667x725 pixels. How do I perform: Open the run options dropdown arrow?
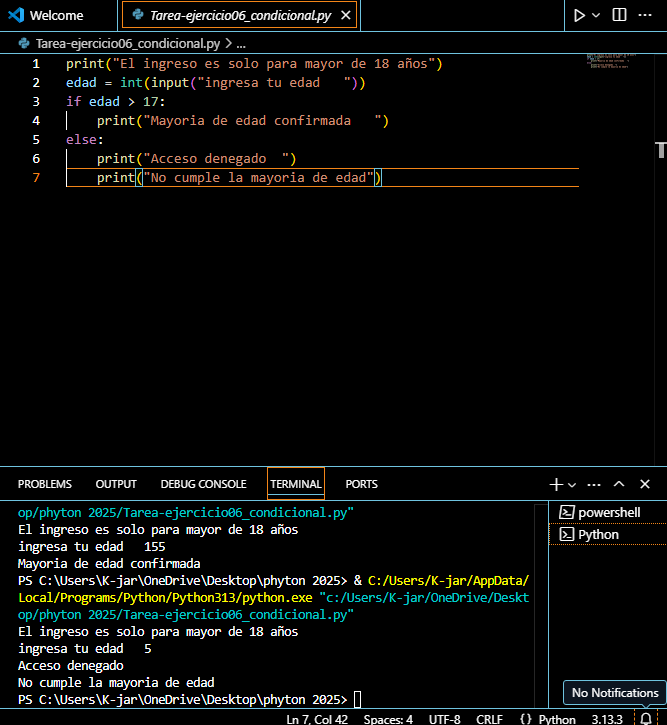[x=596, y=15]
